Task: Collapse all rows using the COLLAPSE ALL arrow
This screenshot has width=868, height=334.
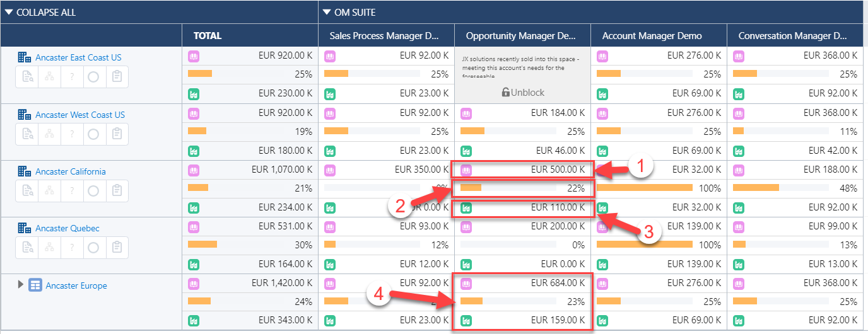Action: [9, 12]
